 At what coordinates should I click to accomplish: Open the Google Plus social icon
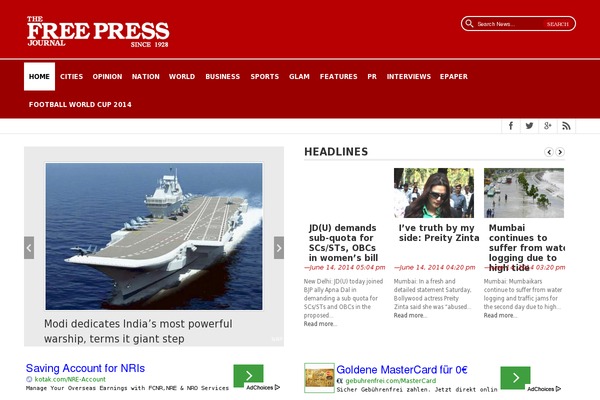click(548, 126)
